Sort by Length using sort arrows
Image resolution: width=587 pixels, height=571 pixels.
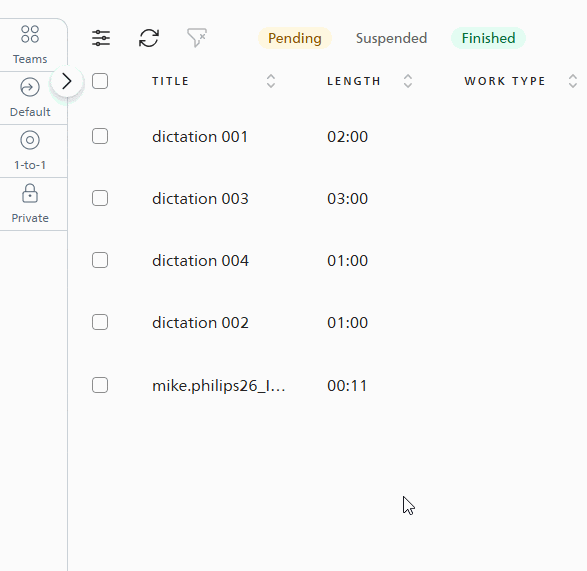(x=408, y=81)
